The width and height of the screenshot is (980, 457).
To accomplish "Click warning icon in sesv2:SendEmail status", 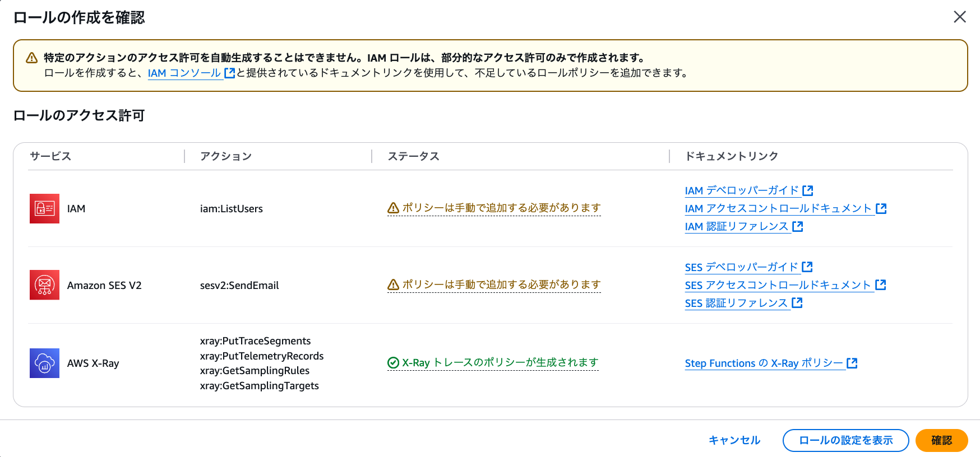I will pos(394,285).
